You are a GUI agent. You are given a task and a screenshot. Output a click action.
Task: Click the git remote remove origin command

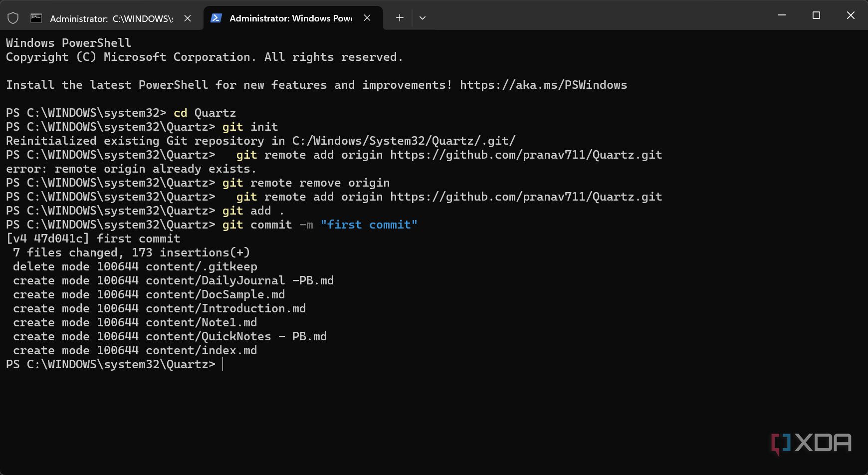point(306,183)
